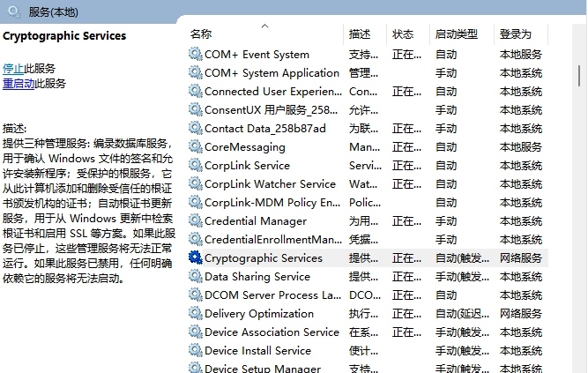Click the gear icon beside COM+ Event System
Viewport: 588px width, 373px height.
(195, 55)
